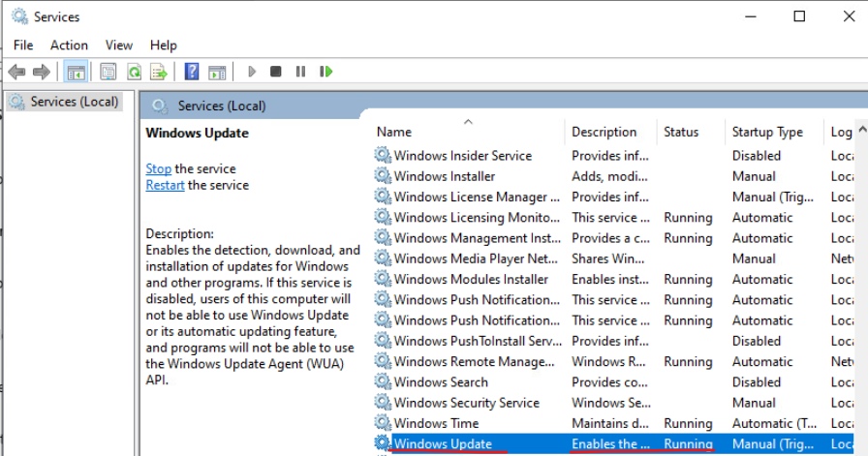Open the Action menu

point(69,46)
